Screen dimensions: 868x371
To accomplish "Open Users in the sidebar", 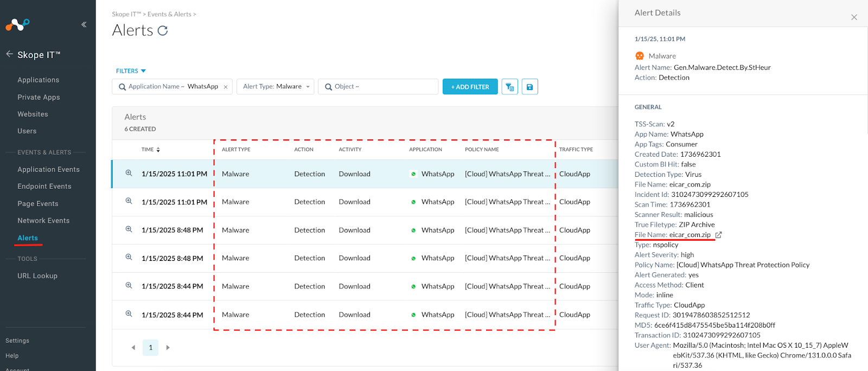I will click(x=27, y=131).
